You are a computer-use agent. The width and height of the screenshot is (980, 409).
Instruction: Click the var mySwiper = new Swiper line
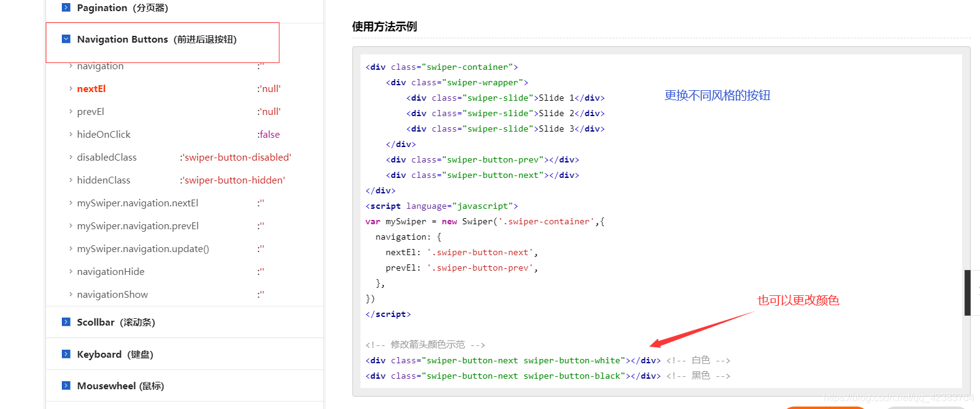point(485,221)
